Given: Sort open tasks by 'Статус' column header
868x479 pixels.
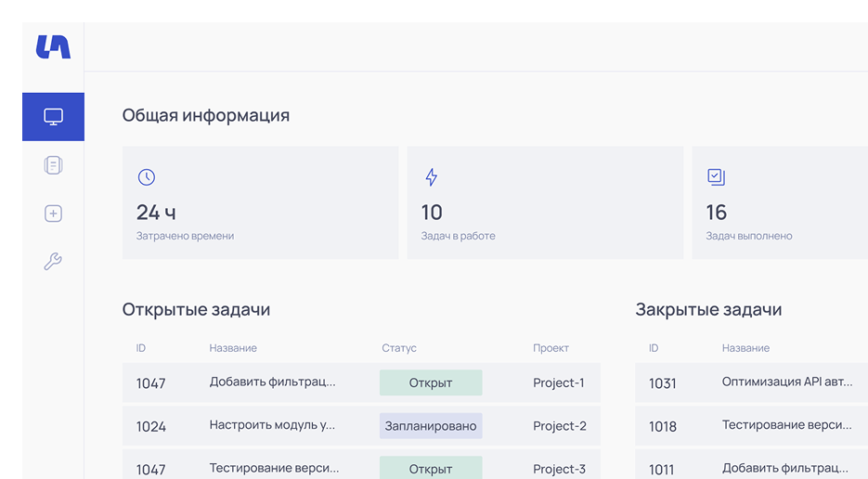Looking at the screenshot, I should pos(399,348).
